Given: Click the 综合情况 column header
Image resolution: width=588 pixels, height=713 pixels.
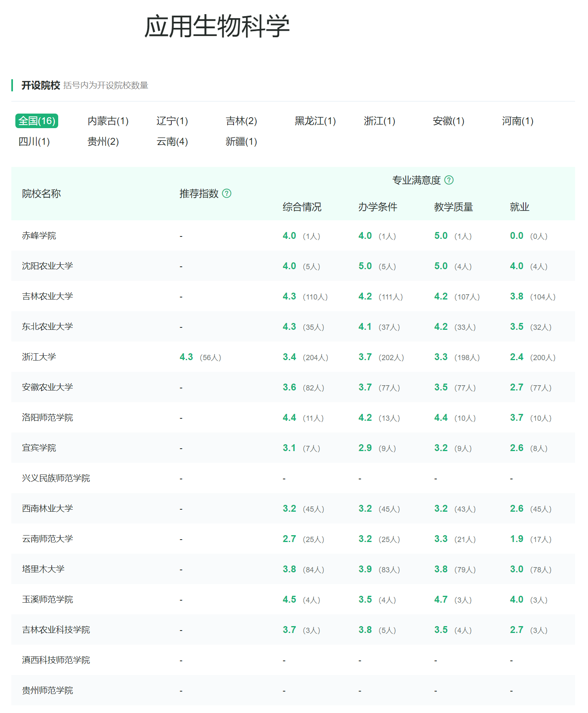Looking at the screenshot, I should click(302, 207).
